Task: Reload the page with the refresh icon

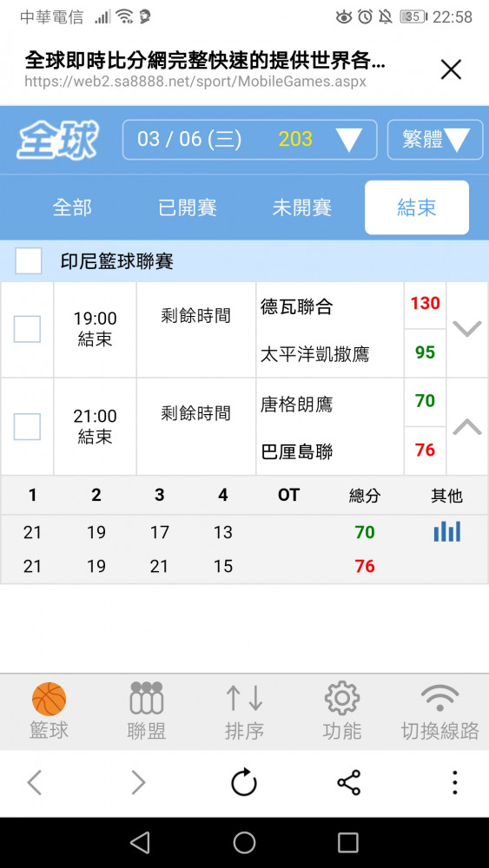Action: point(244,783)
